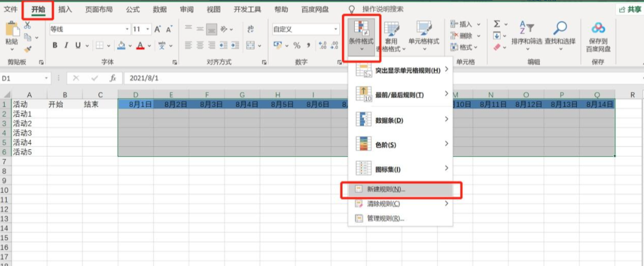The image size is (644, 266).
Task: Toggle Bold formatting
Action: 55,45
